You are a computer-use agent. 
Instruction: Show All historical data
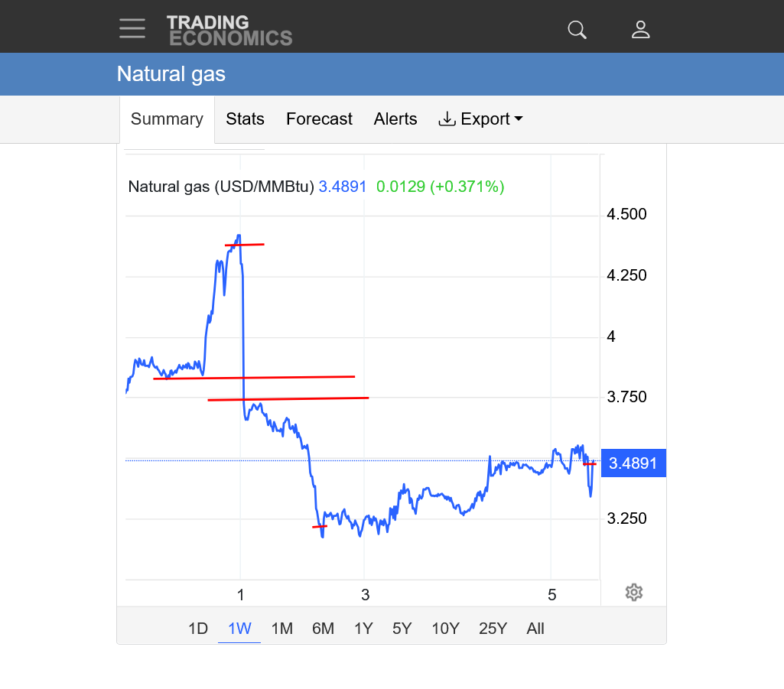click(x=535, y=629)
